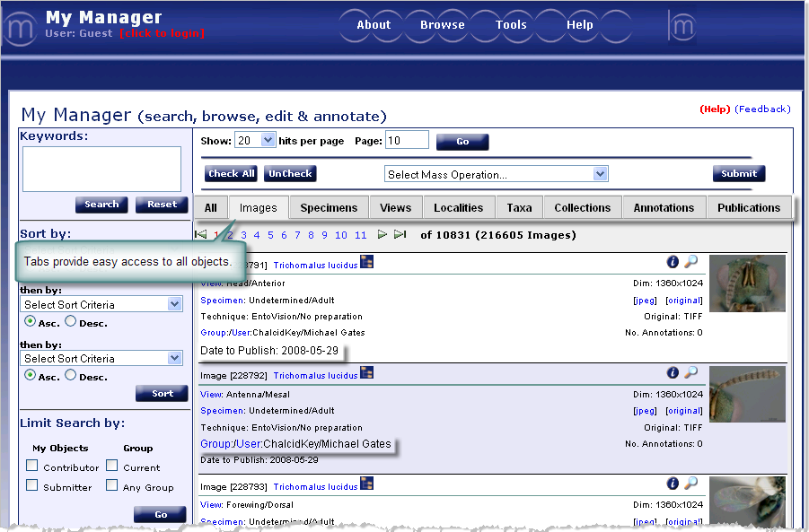Image resolution: width=809 pixels, height=532 pixels.
Task: Click info icon of first image record
Action: [673, 261]
